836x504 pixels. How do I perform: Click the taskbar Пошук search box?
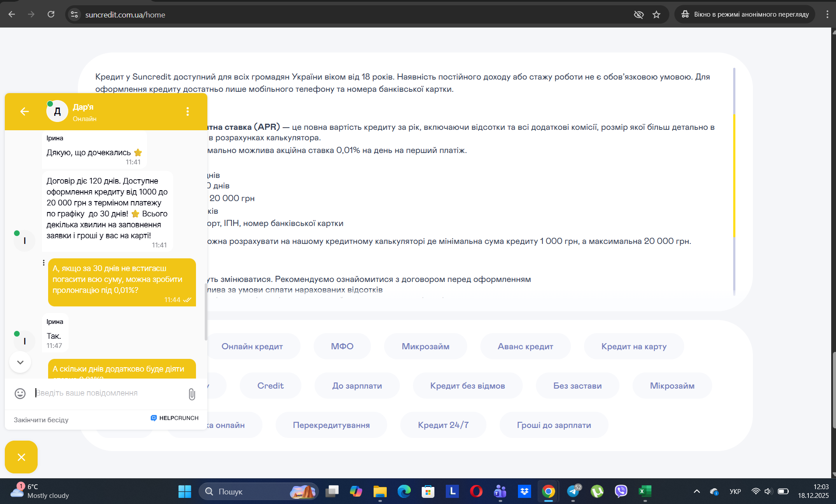pos(258,492)
